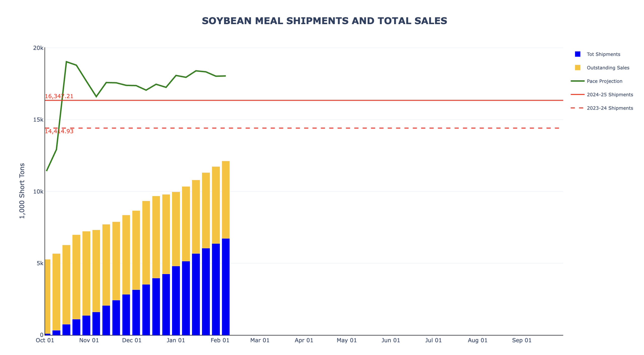Viewport: 644px width, 355px height.
Task: Hide the 2024-25 Shipments legend text entry
Action: [x=610, y=95]
